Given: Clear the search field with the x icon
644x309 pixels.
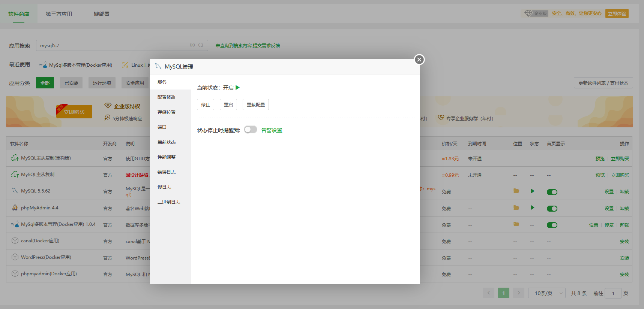Looking at the screenshot, I should point(192,45).
